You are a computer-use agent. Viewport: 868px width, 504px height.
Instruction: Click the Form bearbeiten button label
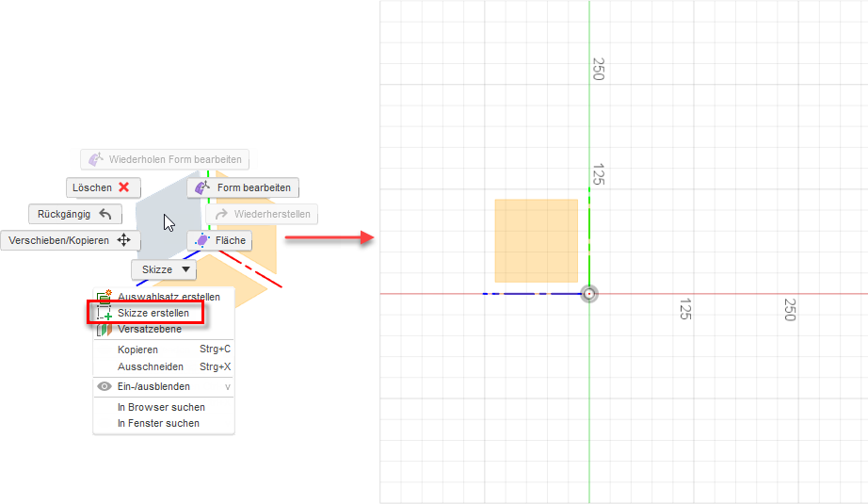coord(253,187)
